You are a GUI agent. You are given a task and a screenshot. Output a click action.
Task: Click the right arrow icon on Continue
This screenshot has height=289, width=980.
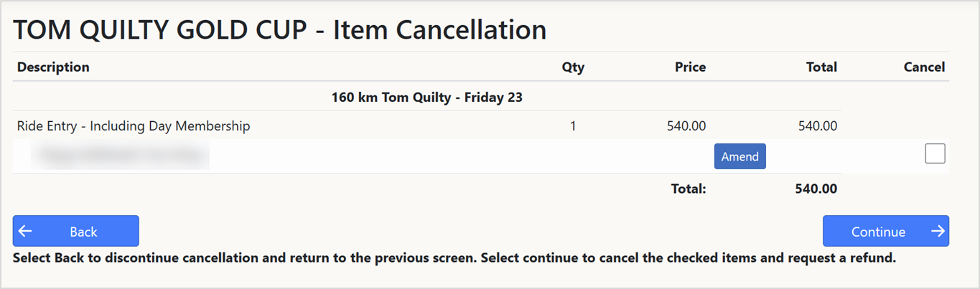click(x=937, y=231)
